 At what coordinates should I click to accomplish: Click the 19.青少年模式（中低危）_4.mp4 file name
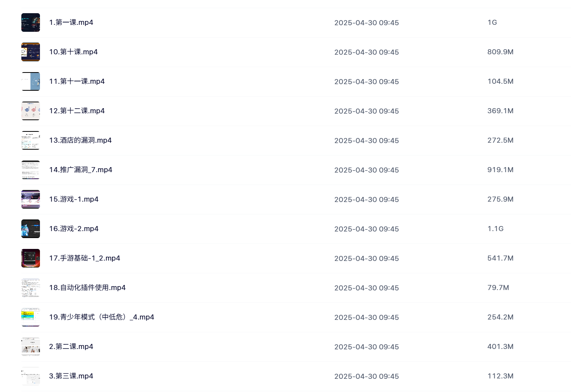[102, 317]
